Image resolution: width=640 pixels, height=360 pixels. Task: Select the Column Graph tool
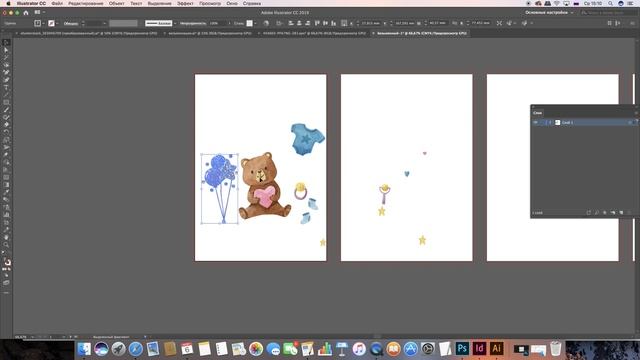(6, 215)
